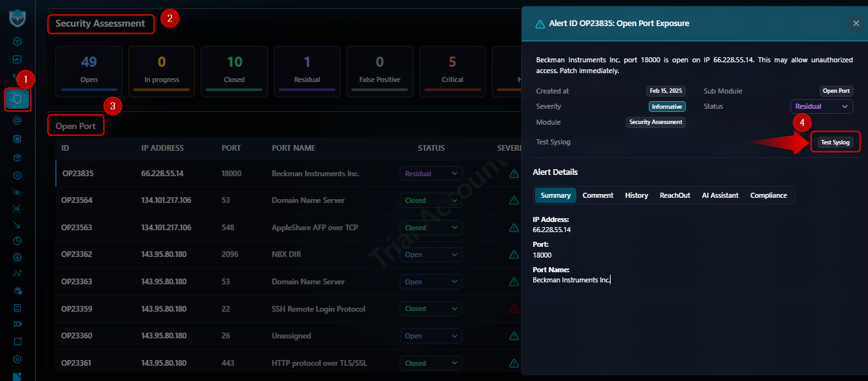Click the Test Syslog button
The height and width of the screenshot is (381, 868).
[x=835, y=142]
